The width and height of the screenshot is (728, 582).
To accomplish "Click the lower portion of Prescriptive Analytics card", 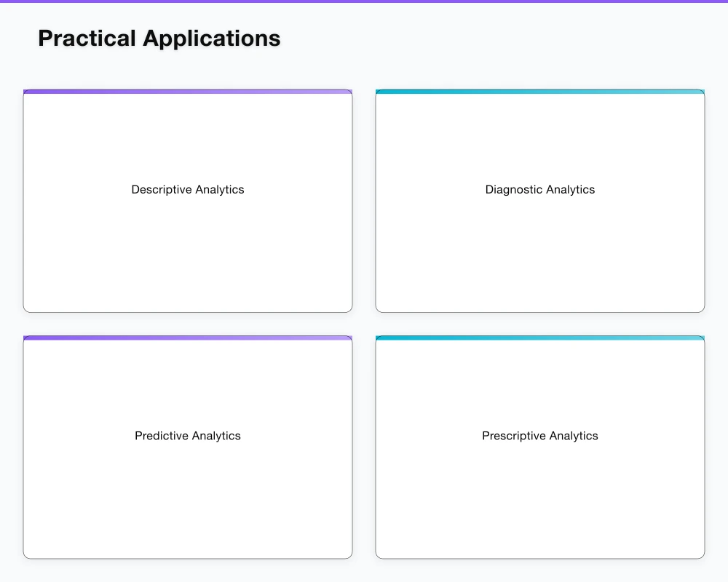I will (x=540, y=517).
